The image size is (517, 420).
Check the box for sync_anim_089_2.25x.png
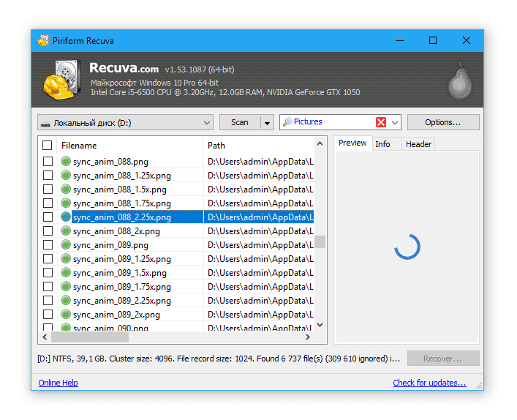(x=48, y=300)
